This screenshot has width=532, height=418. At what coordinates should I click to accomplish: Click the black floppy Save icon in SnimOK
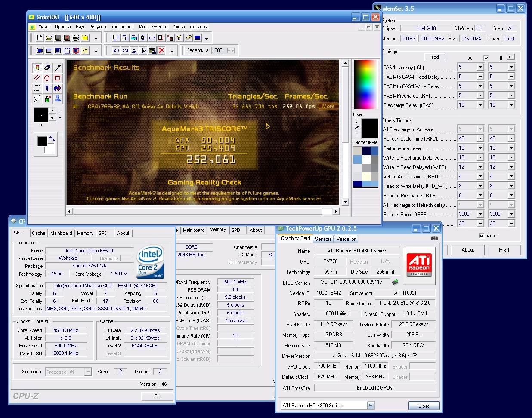click(x=58, y=38)
